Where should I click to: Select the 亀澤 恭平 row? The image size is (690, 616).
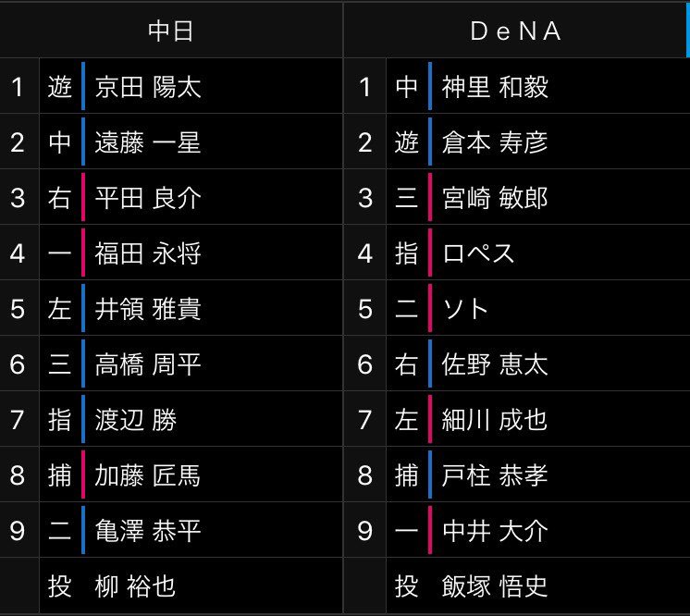[x=148, y=531]
